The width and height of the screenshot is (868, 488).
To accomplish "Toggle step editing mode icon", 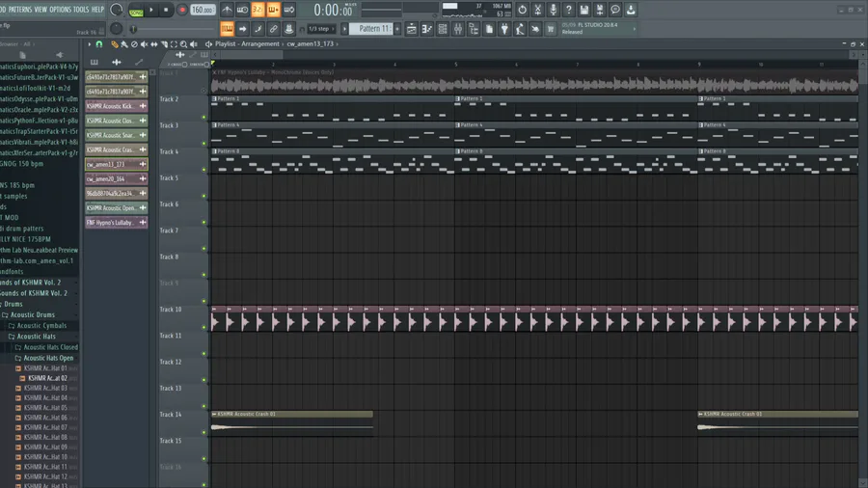I will (x=258, y=29).
